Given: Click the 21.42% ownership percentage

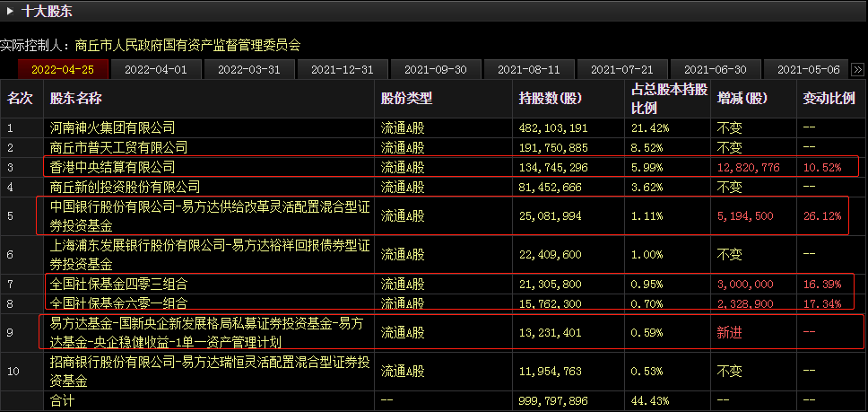Looking at the screenshot, I should tap(650, 128).
